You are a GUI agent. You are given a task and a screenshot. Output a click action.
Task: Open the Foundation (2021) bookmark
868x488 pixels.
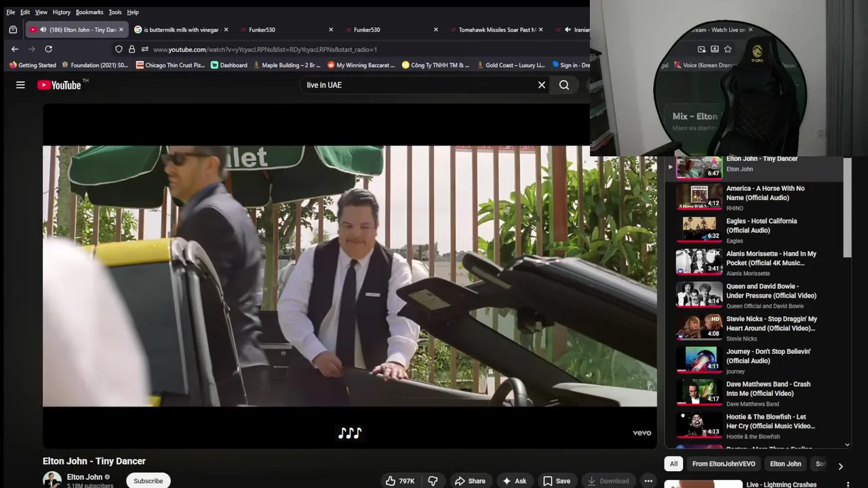pyautogui.click(x=94, y=65)
